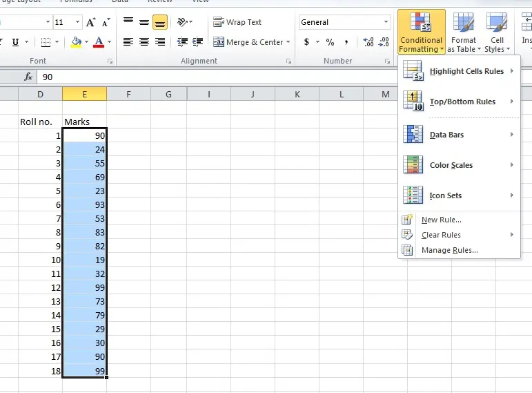Click the Decrease Indent icon
Viewport: 532px width, 393px height.
point(183,42)
